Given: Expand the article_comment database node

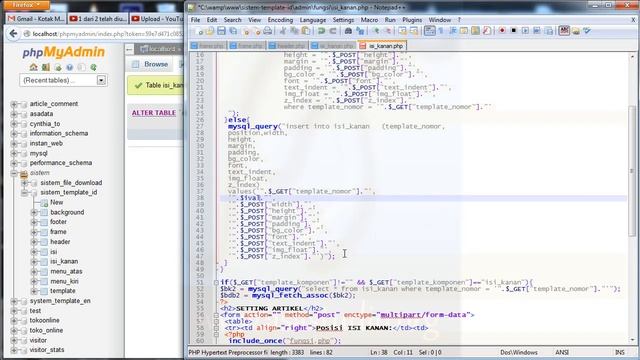Looking at the screenshot, I should [x=14, y=104].
